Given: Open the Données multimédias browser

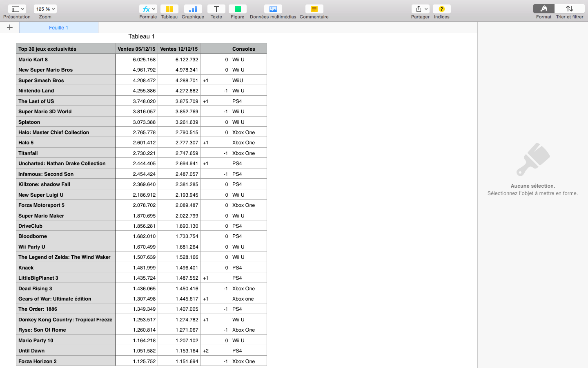Looking at the screenshot, I should point(273,9).
